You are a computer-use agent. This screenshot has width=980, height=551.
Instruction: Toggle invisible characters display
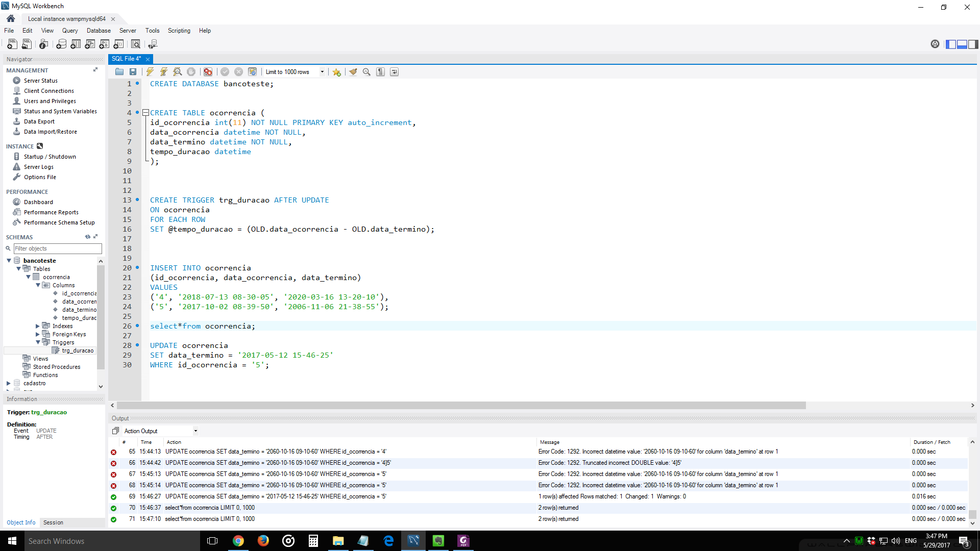tap(380, 72)
